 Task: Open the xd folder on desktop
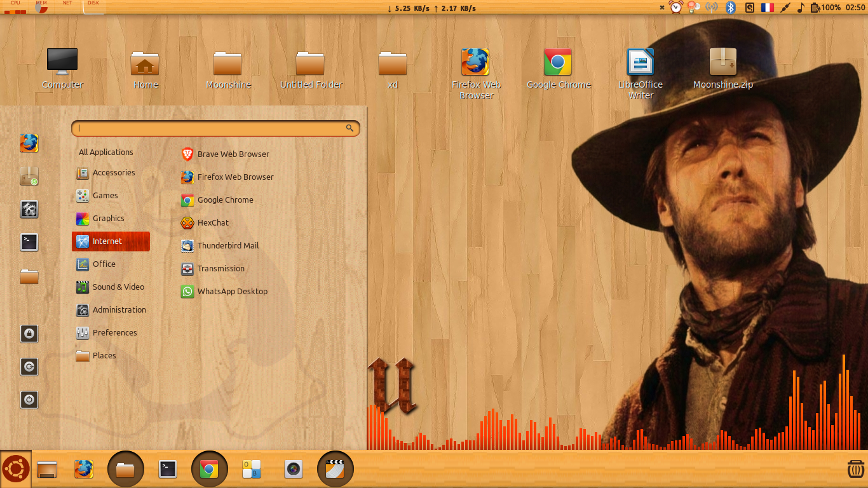(393, 68)
